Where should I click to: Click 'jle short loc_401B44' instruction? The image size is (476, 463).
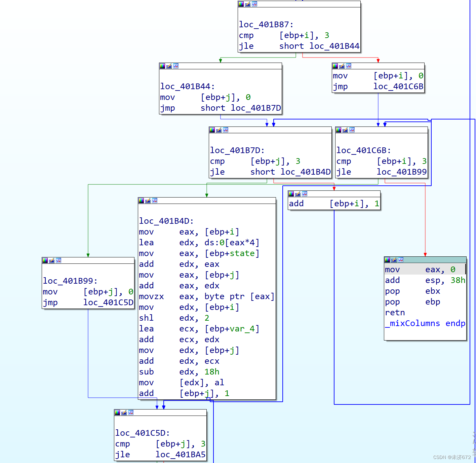(299, 46)
